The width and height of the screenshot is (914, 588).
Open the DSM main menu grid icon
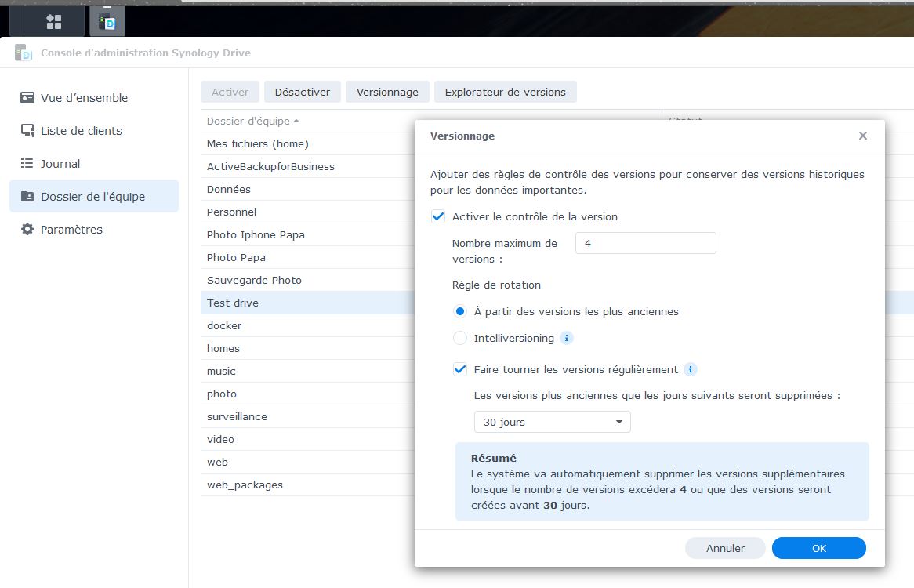pos(54,22)
